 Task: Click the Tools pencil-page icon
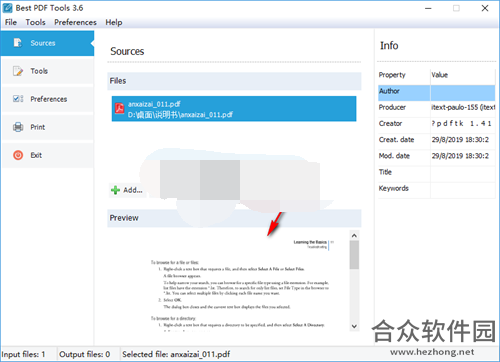coord(18,71)
